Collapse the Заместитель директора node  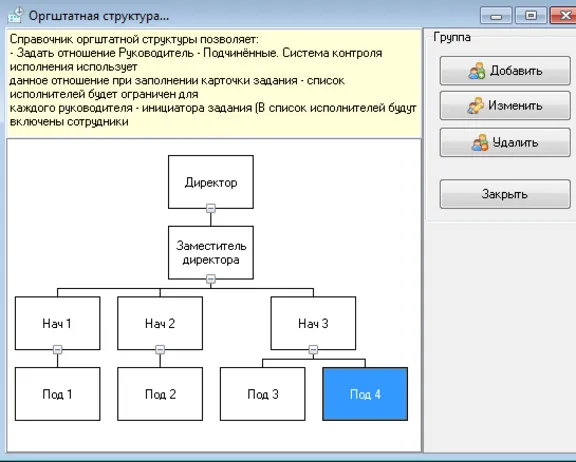point(210,279)
